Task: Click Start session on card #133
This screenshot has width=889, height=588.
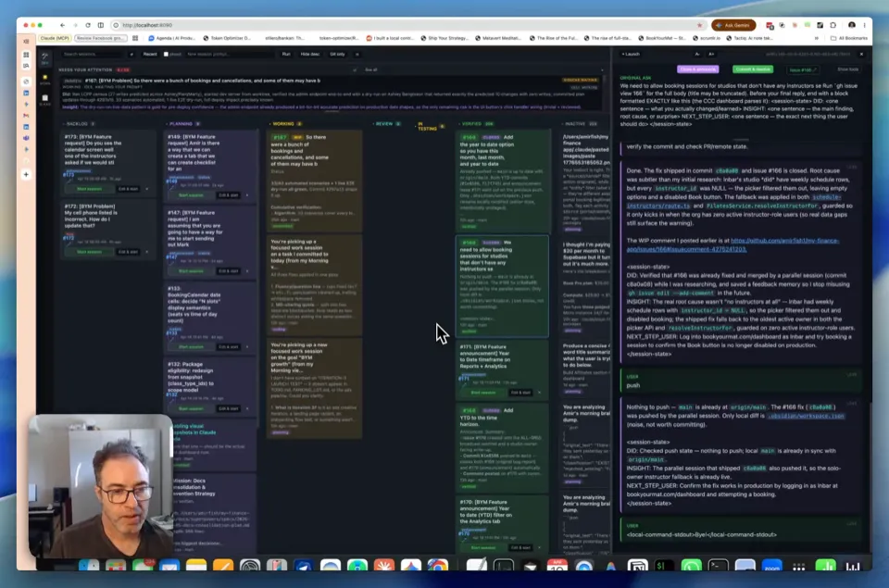Action: (191, 346)
